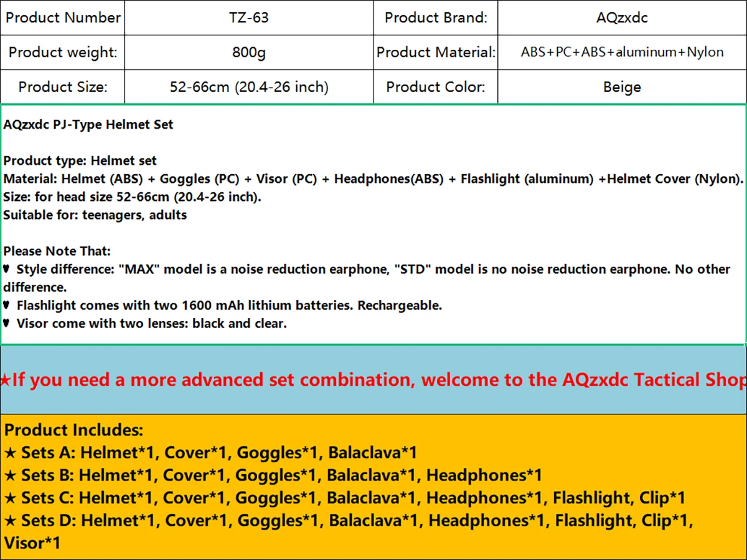Viewport: 747px width, 560px height.
Task: Click the ABS+PC+ABS+aluminum+Nylon material cell
Action: pyautogui.click(x=621, y=52)
